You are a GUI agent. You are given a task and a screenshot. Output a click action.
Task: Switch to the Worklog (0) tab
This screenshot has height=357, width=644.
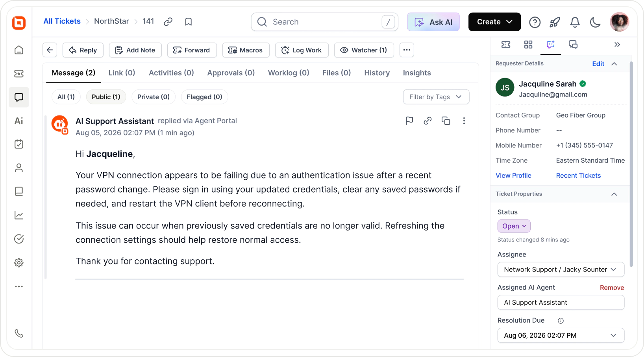click(289, 73)
